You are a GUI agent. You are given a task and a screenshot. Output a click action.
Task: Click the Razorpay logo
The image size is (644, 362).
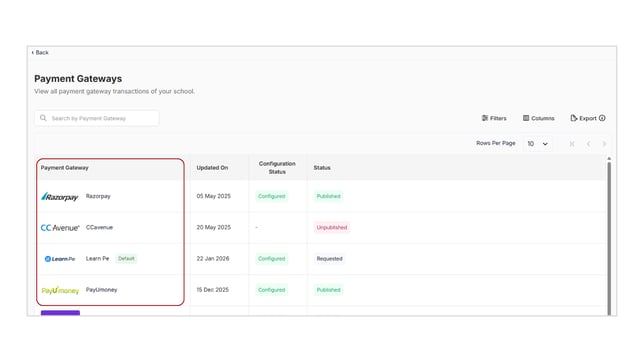[x=60, y=197]
